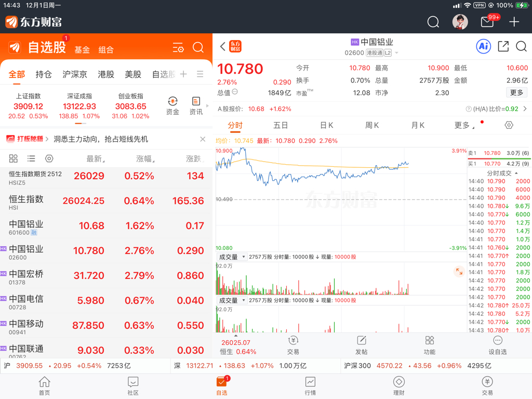This screenshot has height=399, width=532.
Task: Expand the index bar side arrow
Action: 208,105
